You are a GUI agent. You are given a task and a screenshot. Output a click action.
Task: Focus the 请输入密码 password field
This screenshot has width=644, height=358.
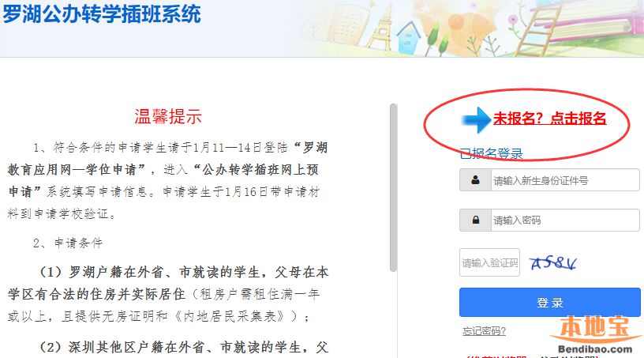(565, 220)
